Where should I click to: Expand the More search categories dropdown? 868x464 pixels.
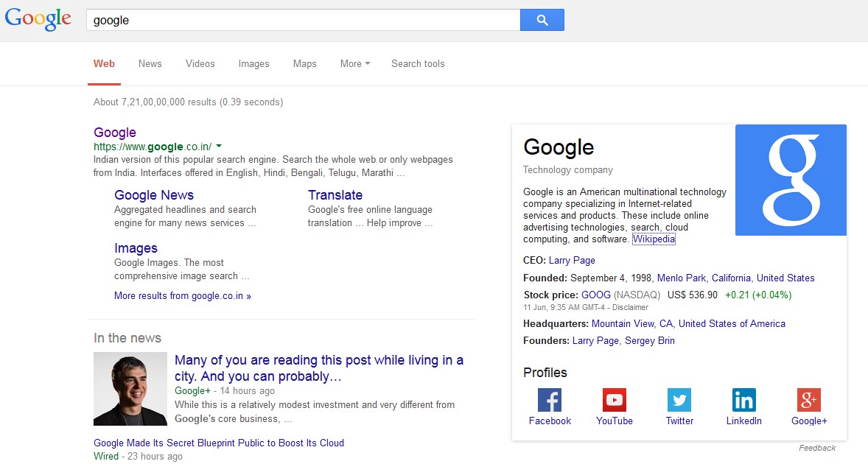354,63
